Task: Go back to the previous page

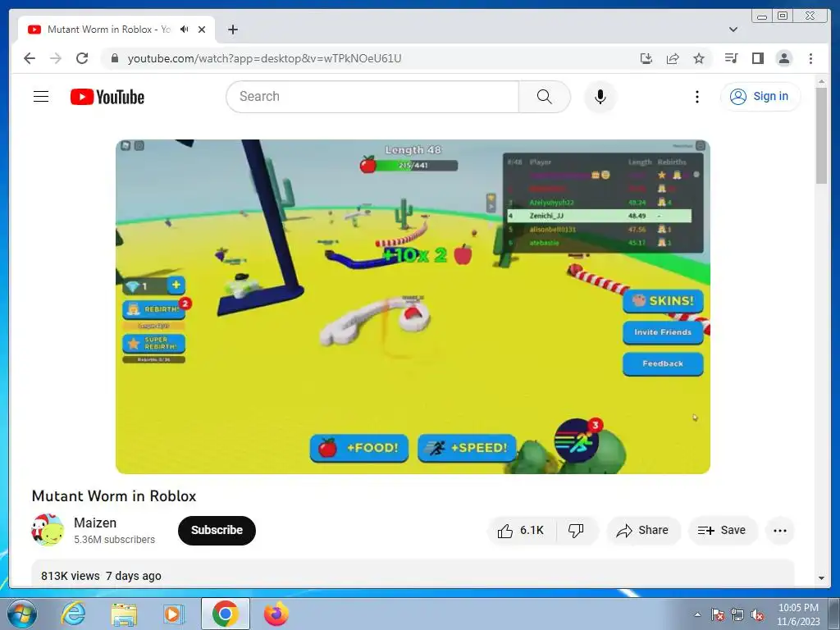Action: point(30,58)
